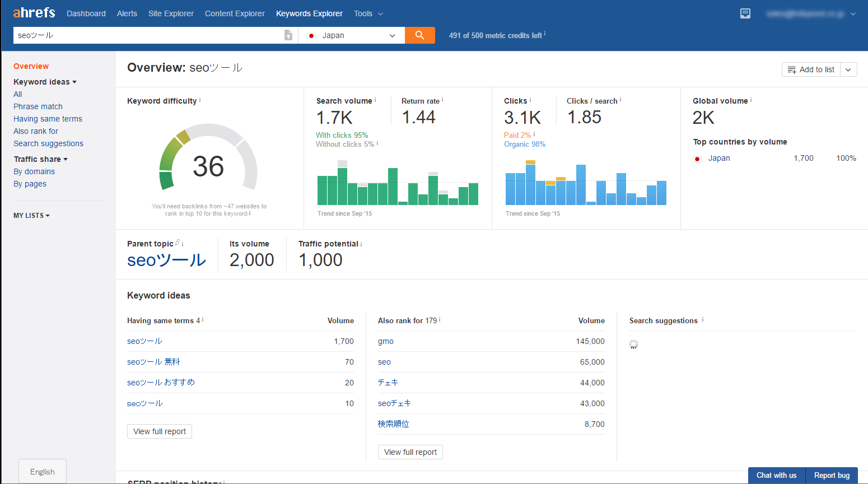868x484 pixels.
Task: Open By pages under Traffic share
Action: 30,184
